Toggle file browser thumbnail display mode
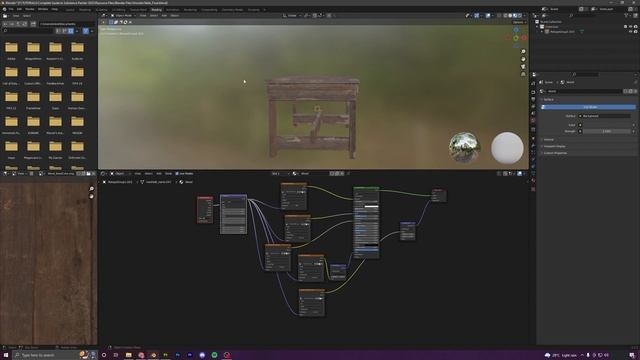Viewport: 640px width, 360px height. click(x=71, y=31)
